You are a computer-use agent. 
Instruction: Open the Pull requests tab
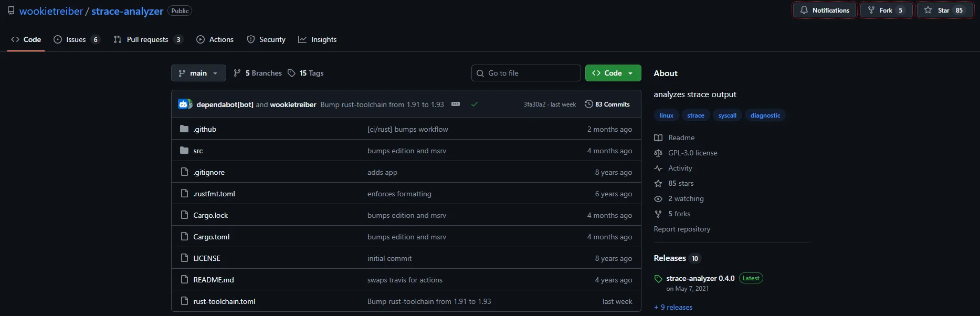coord(147,39)
